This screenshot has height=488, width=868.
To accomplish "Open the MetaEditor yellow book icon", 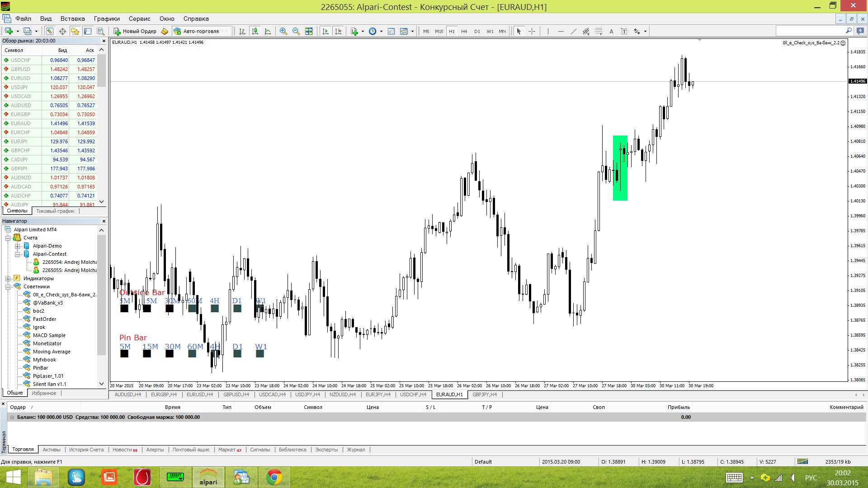I will [x=165, y=31].
